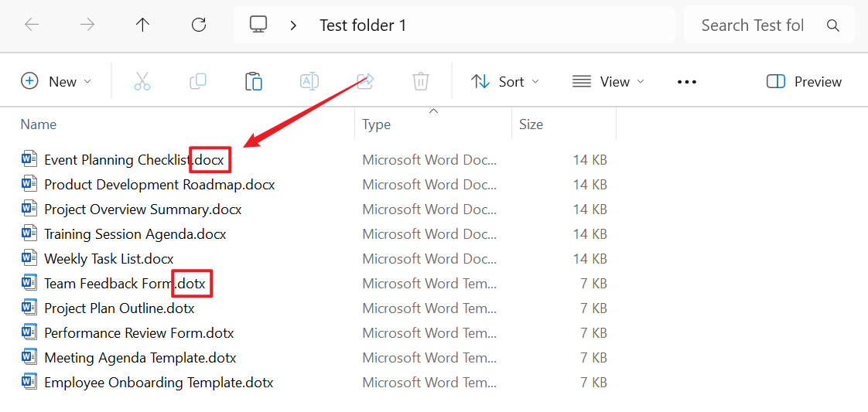868x412 pixels.
Task: Click the Paste clipboard icon
Action: pos(254,81)
